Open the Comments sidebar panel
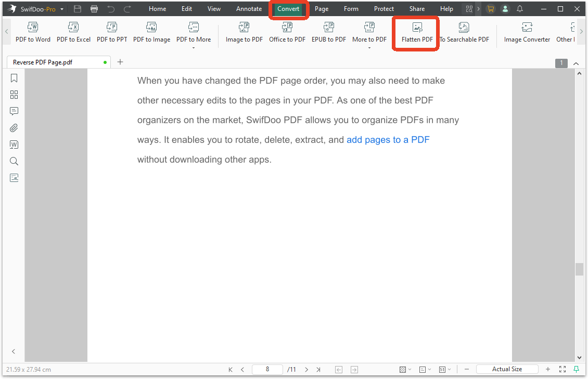 click(14, 111)
